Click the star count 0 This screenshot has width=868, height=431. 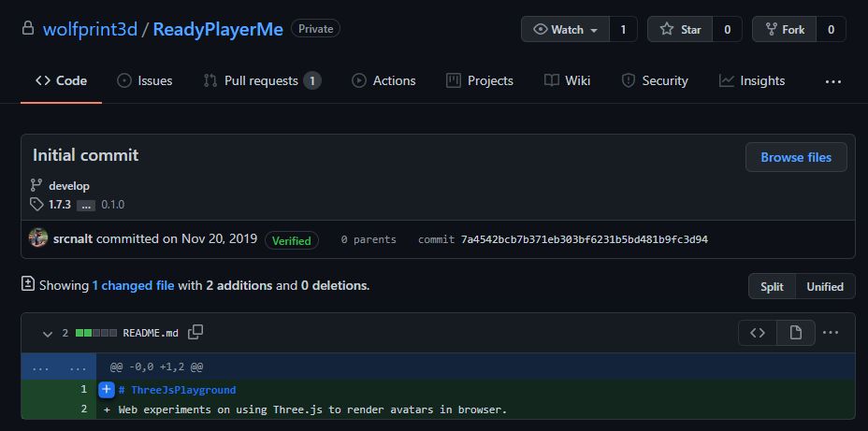pyautogui.click(x=728, y=29)
